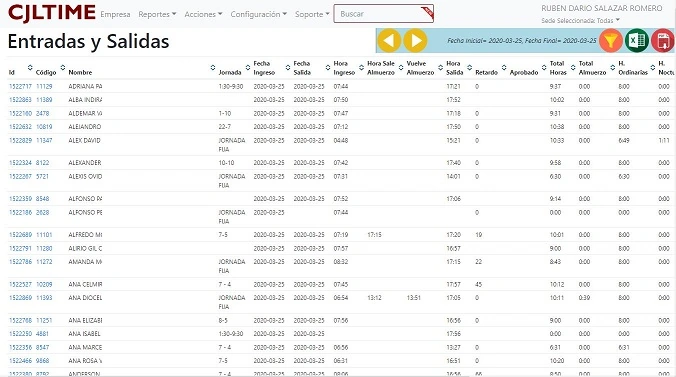The image size is (676, 377).
Task: Open Sede Seleccionada Todas dropdown
Action: (580, 20)
